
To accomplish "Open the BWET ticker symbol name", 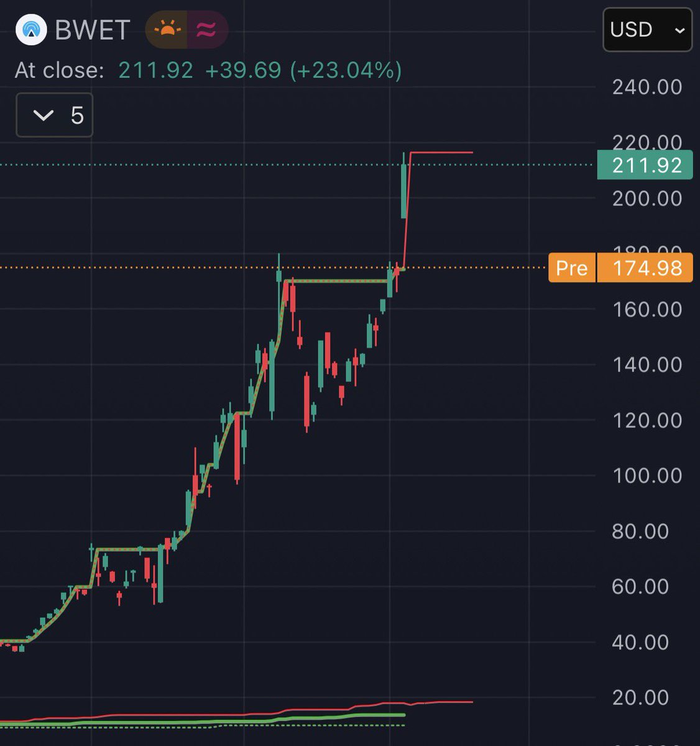I will pyautogui.click(x=93, y=30).
